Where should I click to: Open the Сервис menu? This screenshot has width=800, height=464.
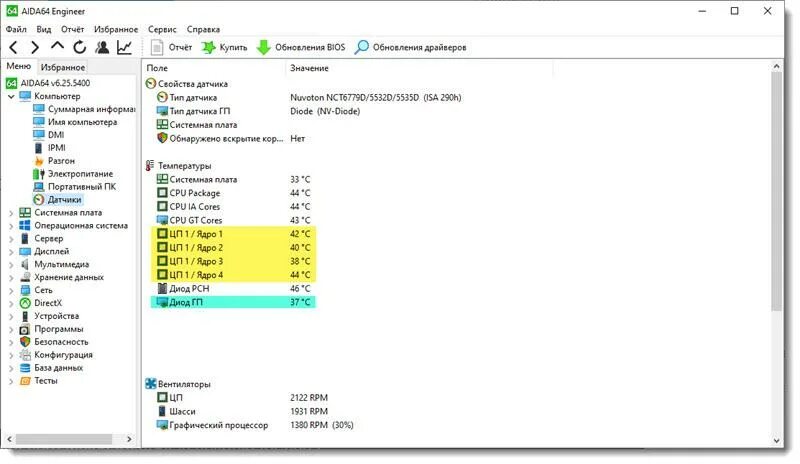162,29
